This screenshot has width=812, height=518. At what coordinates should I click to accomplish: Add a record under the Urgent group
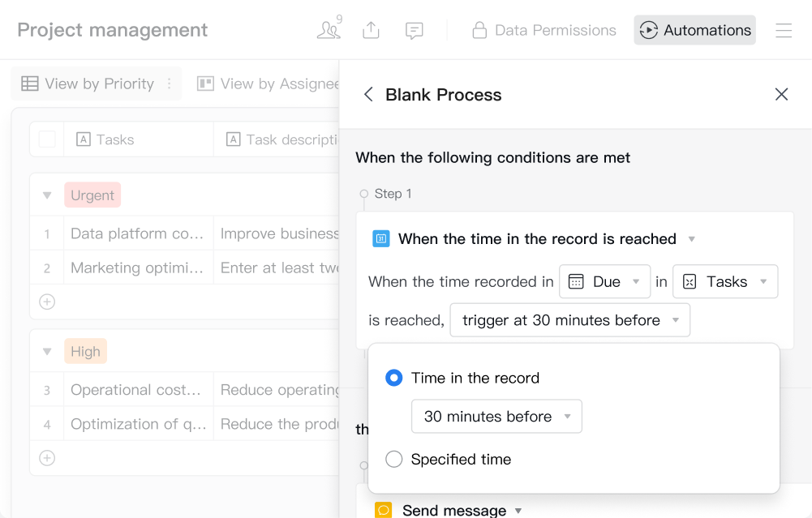pos(47,302)
